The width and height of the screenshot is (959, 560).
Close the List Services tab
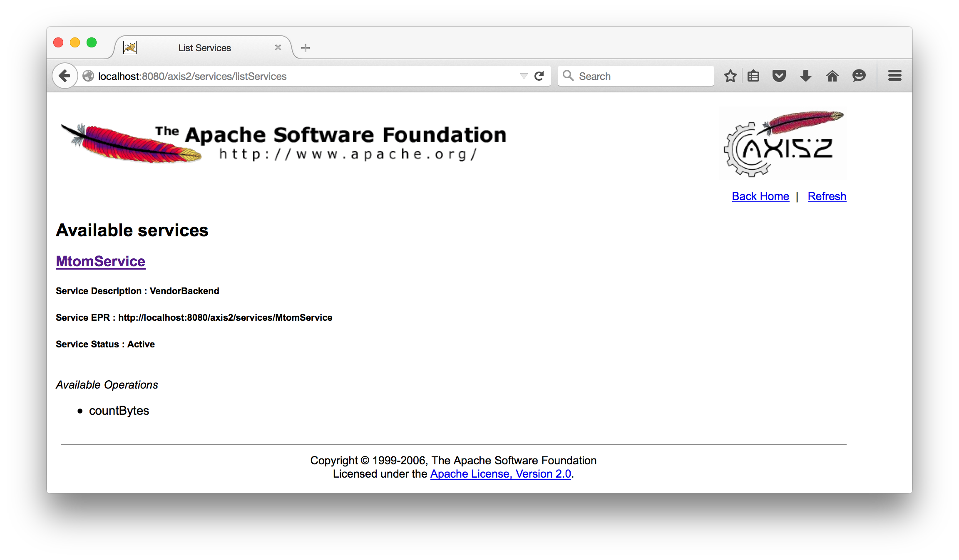tap(278, 48)
